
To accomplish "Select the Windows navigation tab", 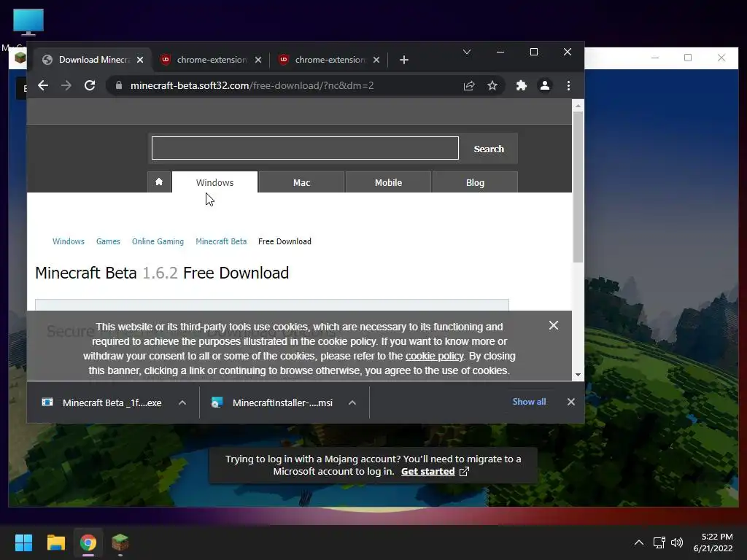I will pyautogui.click(x=215, y=182).
